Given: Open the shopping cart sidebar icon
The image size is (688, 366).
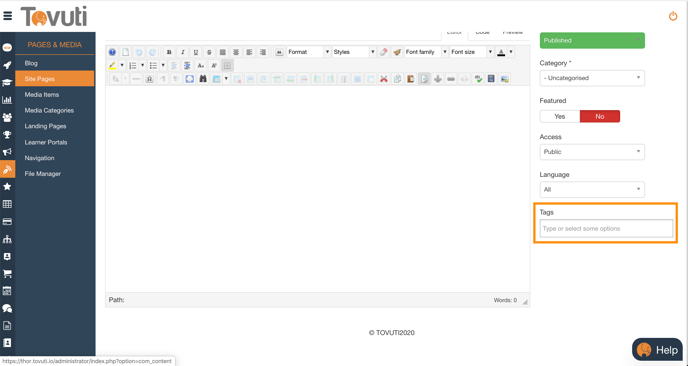Looking at the screenshot, I should pyautogui.click(x=7, y=274).
